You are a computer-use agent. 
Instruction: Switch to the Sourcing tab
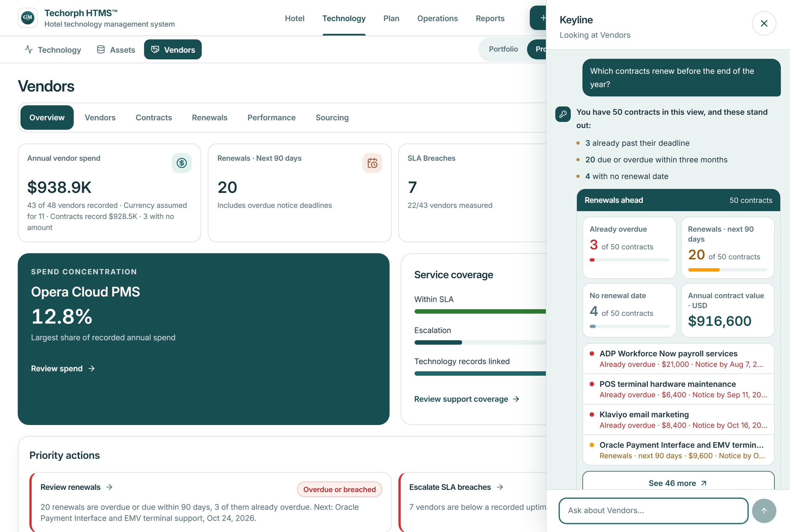coord(332,117)
